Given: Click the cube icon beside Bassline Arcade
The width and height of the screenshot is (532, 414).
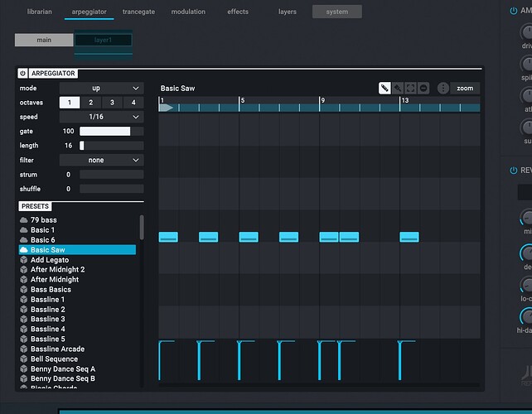Looking at the screenshot, I should click(x=24, y=349).
